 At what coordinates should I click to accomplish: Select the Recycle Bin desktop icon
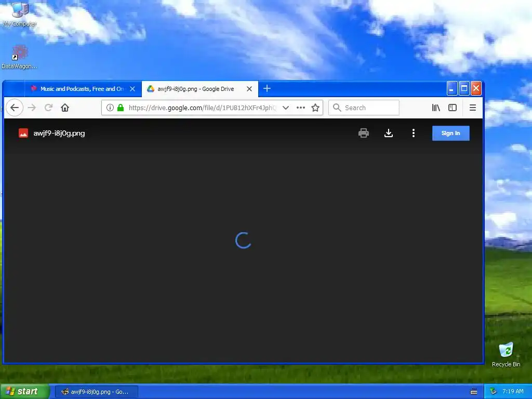point(506,354)
